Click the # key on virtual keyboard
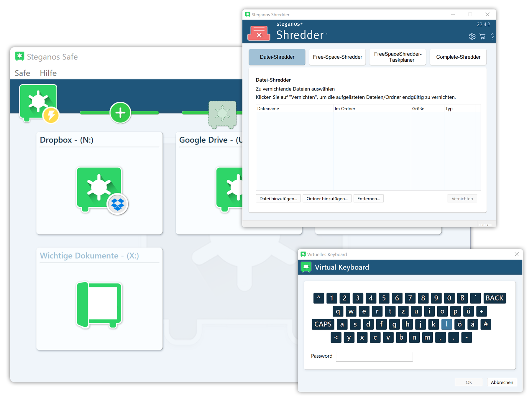The image size is (532, 401). click(x=486, y=324)
